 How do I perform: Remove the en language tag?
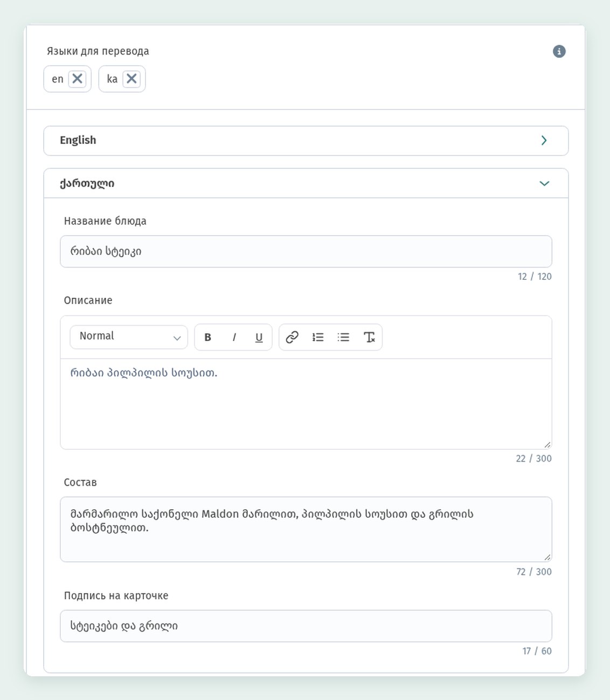(x=78, y=79)
